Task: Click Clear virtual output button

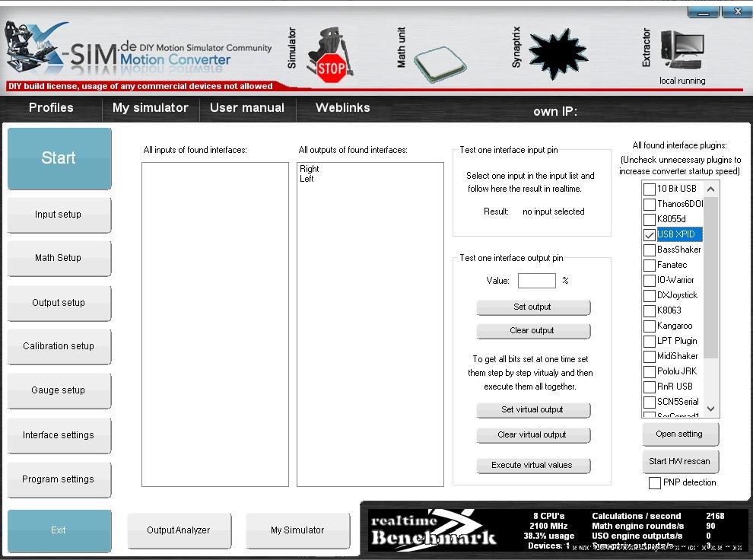Action: coord(533,435)
